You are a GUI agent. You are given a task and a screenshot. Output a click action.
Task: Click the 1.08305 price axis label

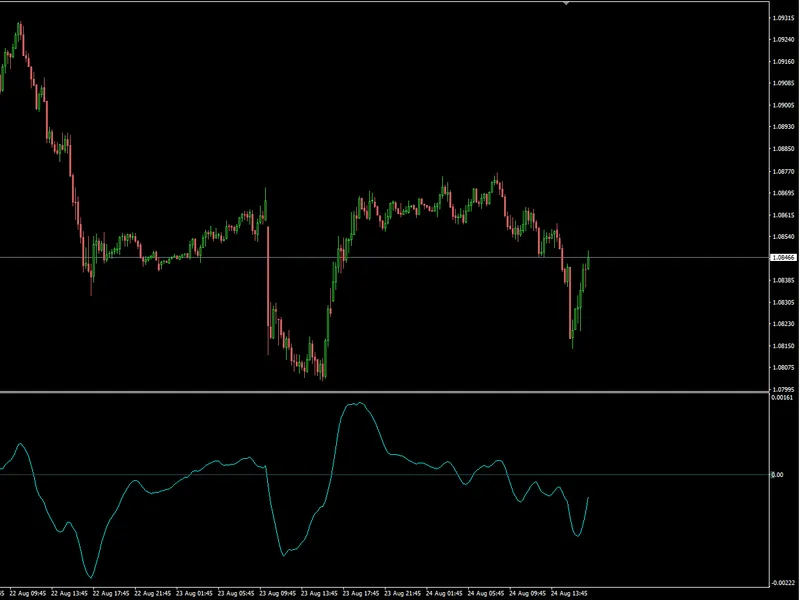pos(783,302)
